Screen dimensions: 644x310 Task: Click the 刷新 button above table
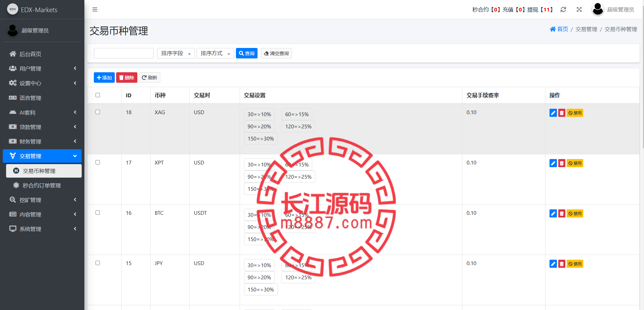point(150,78)
